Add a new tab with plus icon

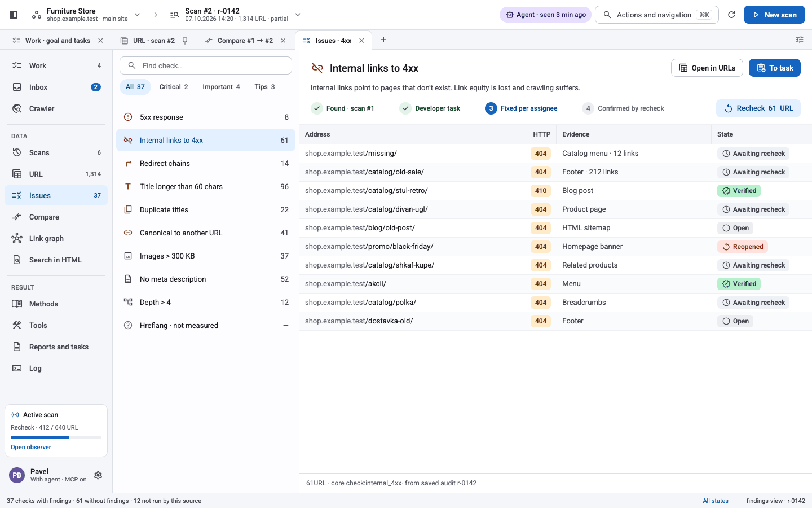pyautogui.click(x=383, y=40)
